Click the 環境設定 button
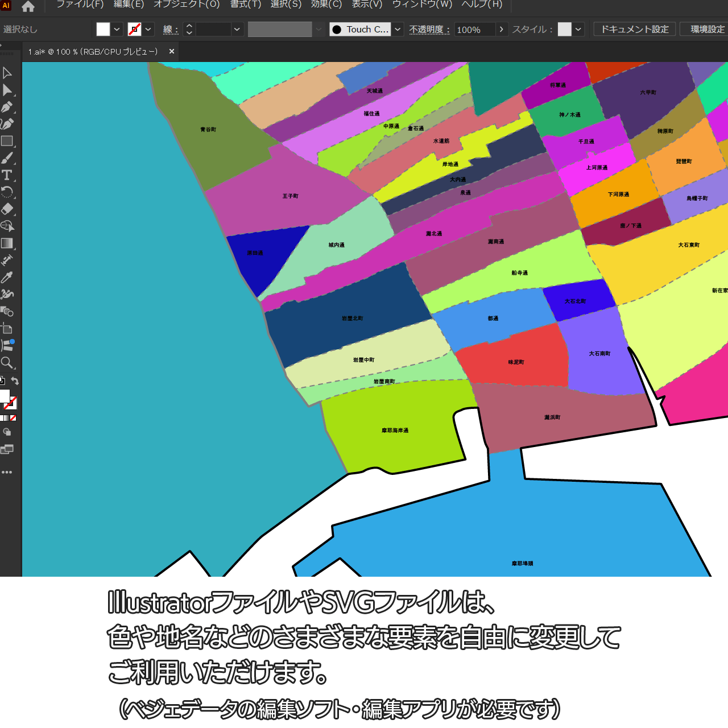The image size is (728, 728). [x=707, y=29]
